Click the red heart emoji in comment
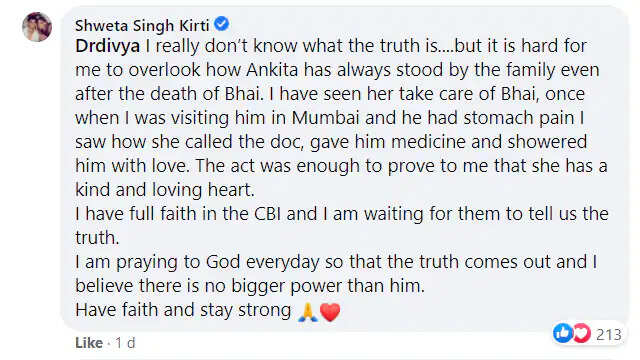This screenshot has width=640, height=360. coord(330,312)
